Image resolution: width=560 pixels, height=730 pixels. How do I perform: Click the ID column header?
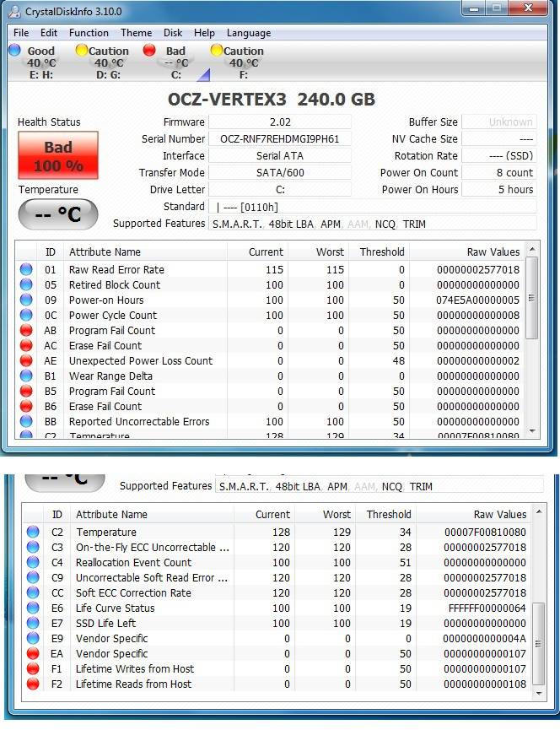point(51,251)
